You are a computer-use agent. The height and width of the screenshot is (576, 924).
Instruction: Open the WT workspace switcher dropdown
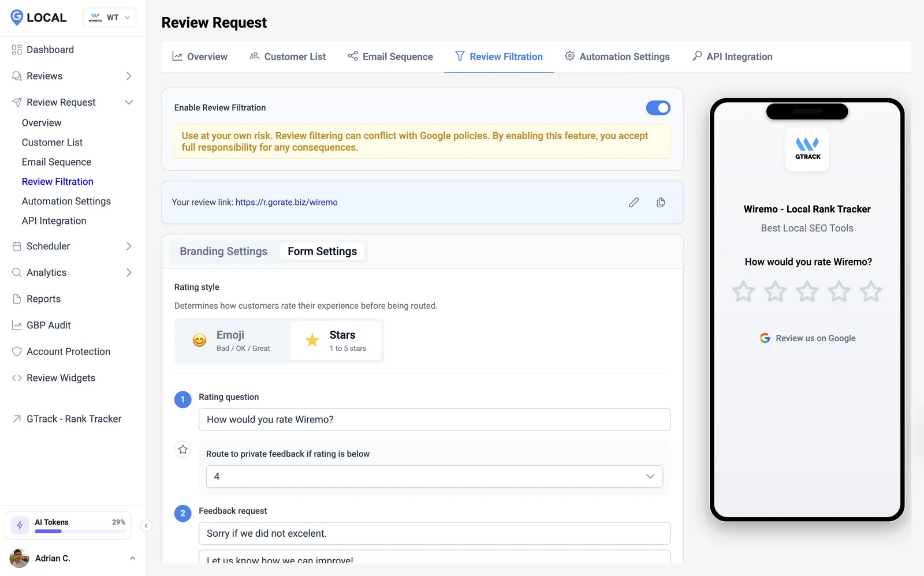[110, 17]
